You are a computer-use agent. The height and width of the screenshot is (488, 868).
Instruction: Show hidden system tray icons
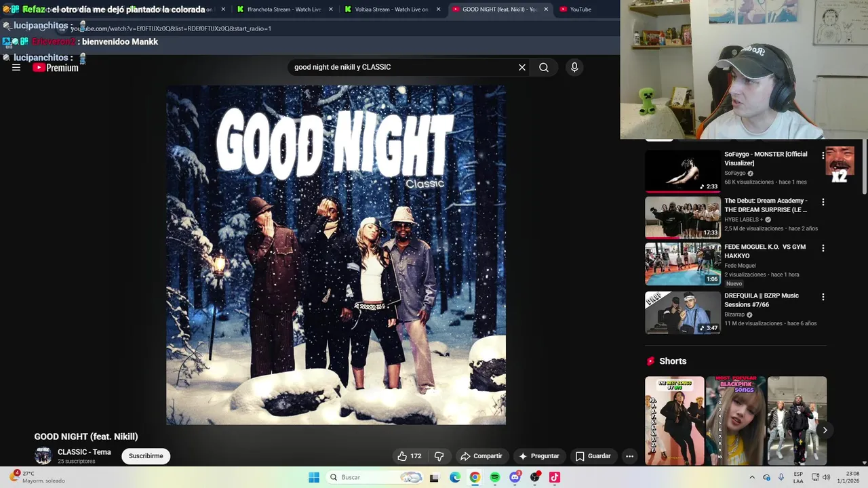tap(751, 477)
